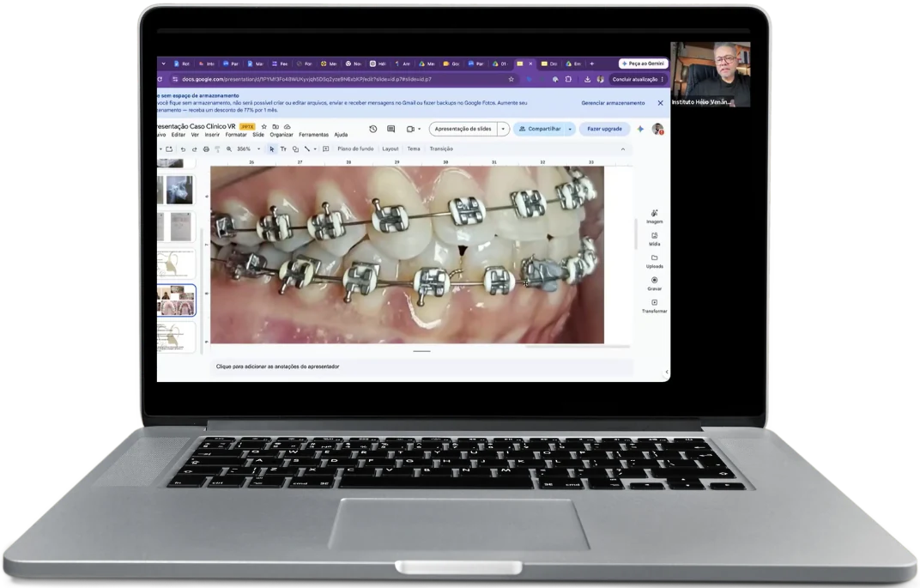The image size is (920, 588).
Task: Open the Formatar menu
Action: pos(236,135)
